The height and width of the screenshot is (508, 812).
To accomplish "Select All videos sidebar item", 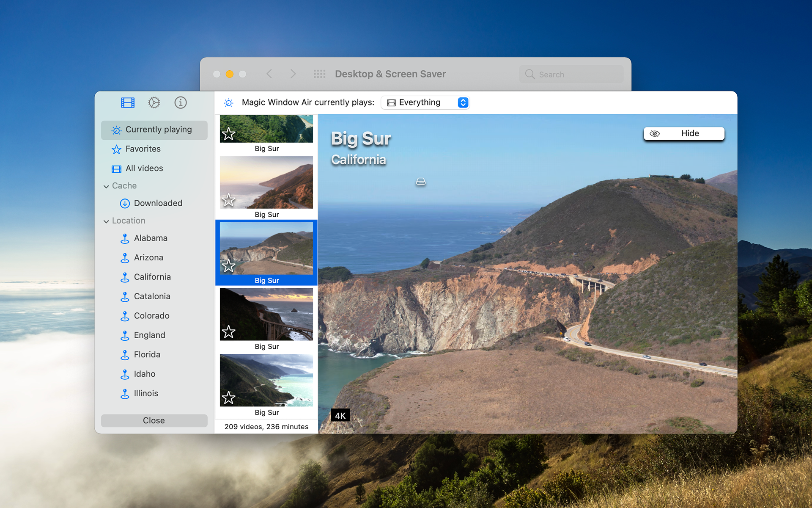I will (x=144, y=167).
